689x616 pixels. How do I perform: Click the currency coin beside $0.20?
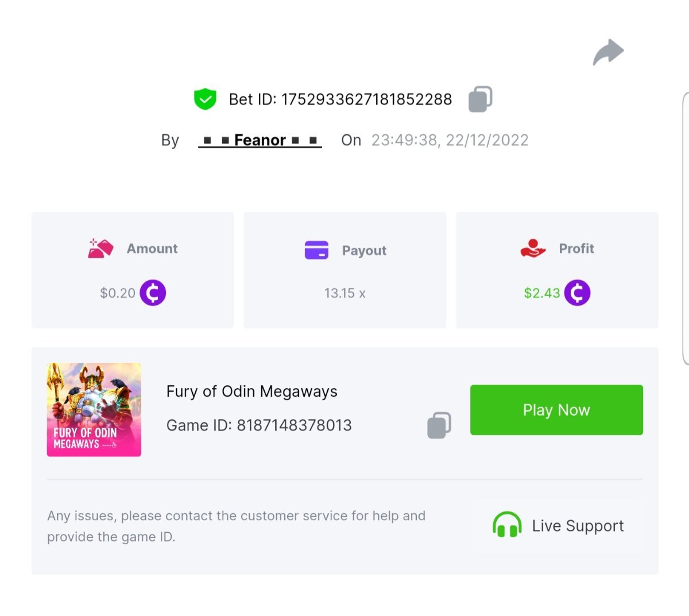click(x=153, y=293)
